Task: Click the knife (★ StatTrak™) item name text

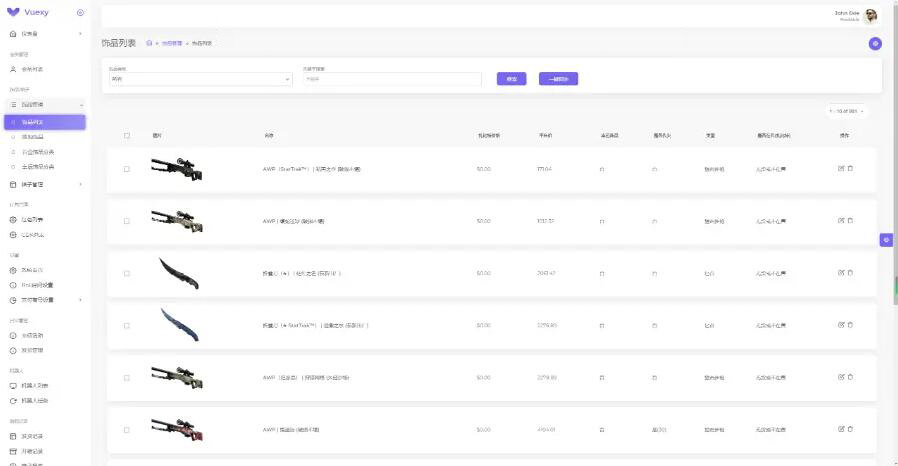Action: click(315, 326)
